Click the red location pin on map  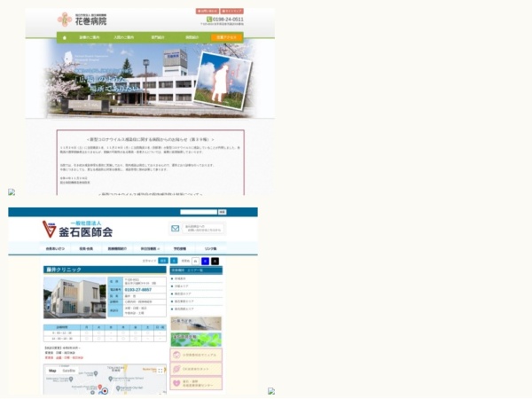click(x=100, y=387)
